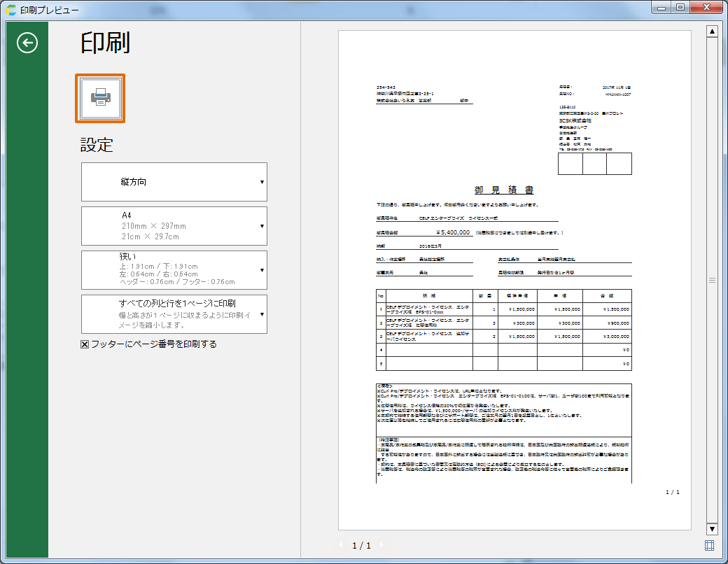Close the 印刷プレビュー window
Viewport: 728px width, 564px height.
[706, 8]
